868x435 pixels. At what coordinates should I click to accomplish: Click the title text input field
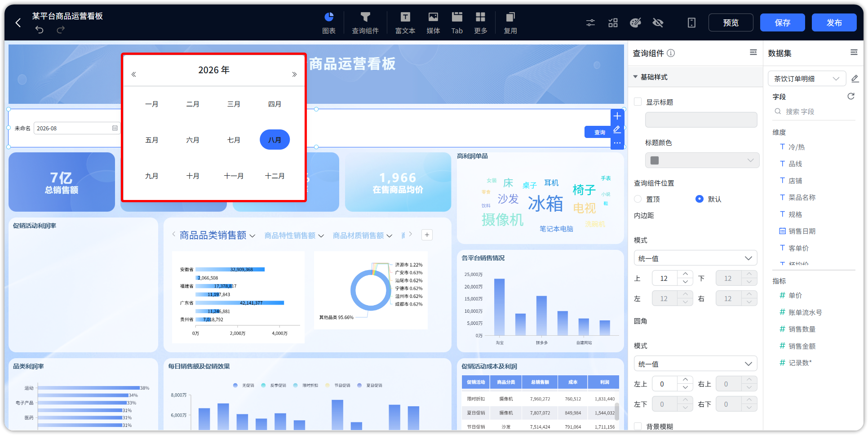pos(701,120)
